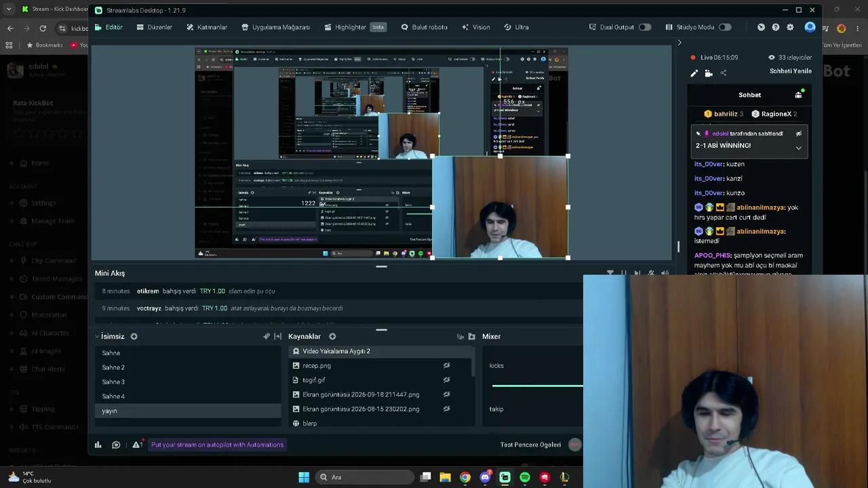This screenshot has width=868, height=488.
Task: Show the togif.gif source
Action: pyautogui.click(x=446, y=380)
